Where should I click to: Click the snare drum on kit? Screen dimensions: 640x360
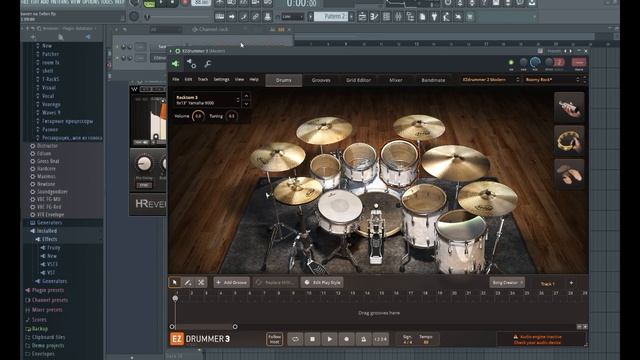point(340,211)
